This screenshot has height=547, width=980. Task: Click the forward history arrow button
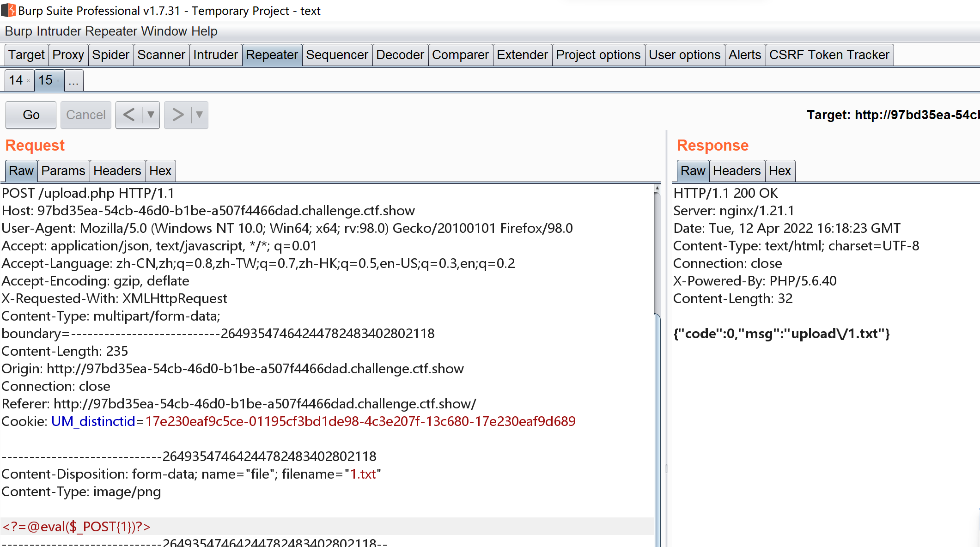point(178,115)
